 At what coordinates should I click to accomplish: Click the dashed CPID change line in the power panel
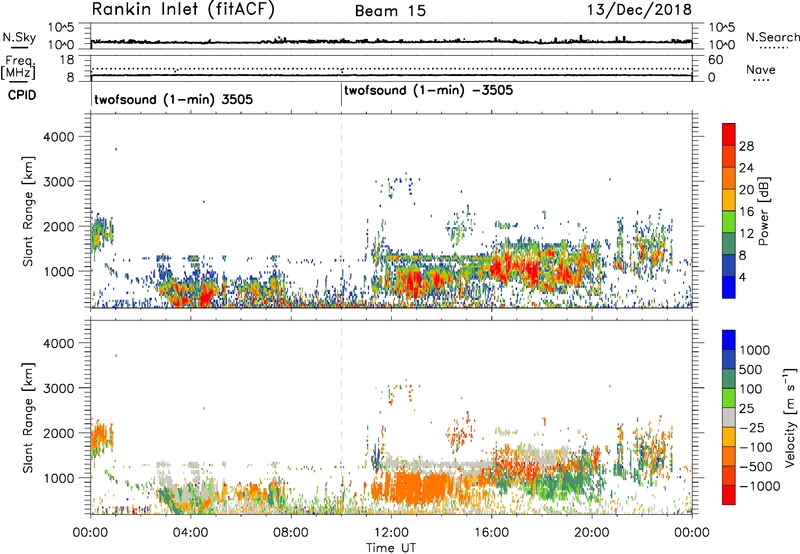(341, 211)
